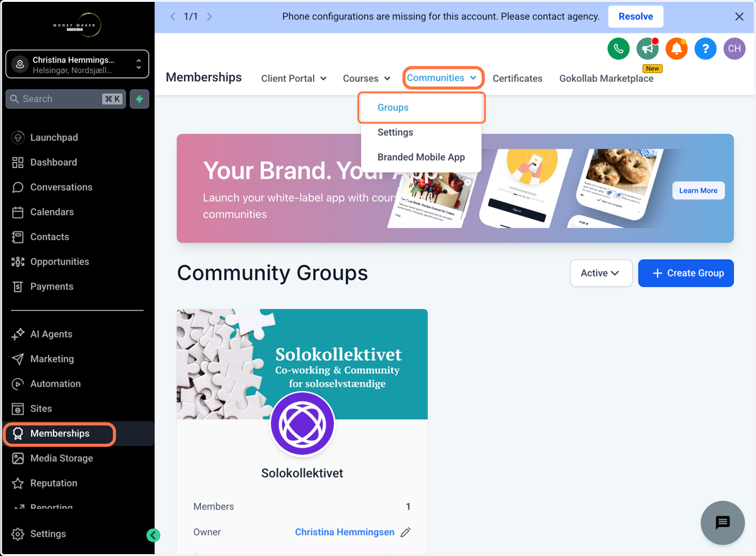Click the Solokollektivet group name
The width and height of the screenshot is (756, 556).
point(302,474)
